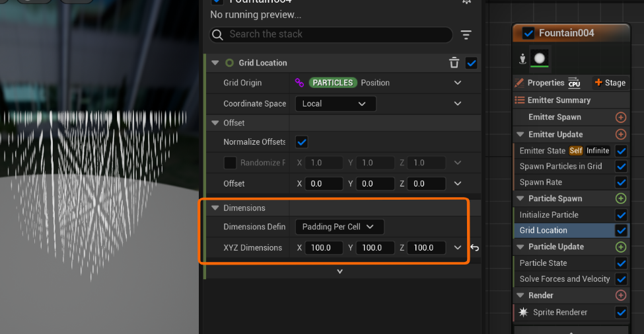Open Offset row options arrow
Image resolution: width=644 pixels, height=334 pixels.
coord(458,183)
